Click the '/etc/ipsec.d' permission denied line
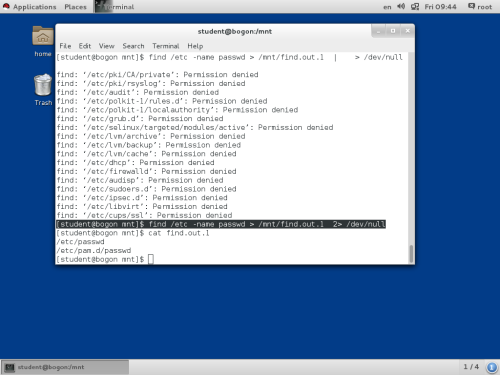 pyautogui.click(x=142, y=198)
